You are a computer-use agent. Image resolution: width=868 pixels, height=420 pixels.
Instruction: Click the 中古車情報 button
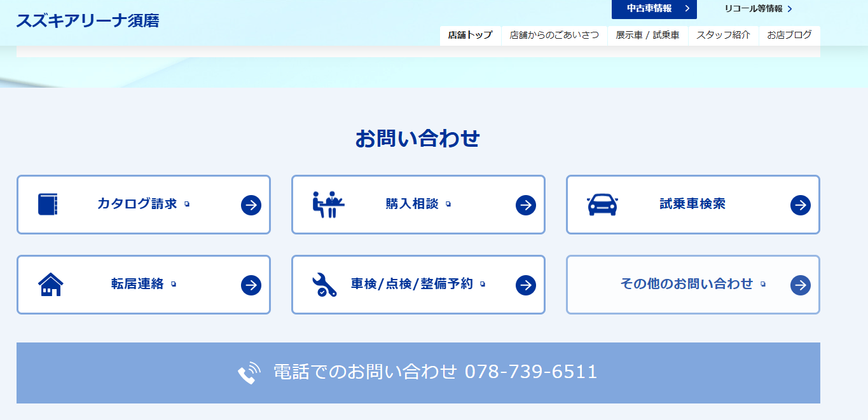click(x=654, y=9)
